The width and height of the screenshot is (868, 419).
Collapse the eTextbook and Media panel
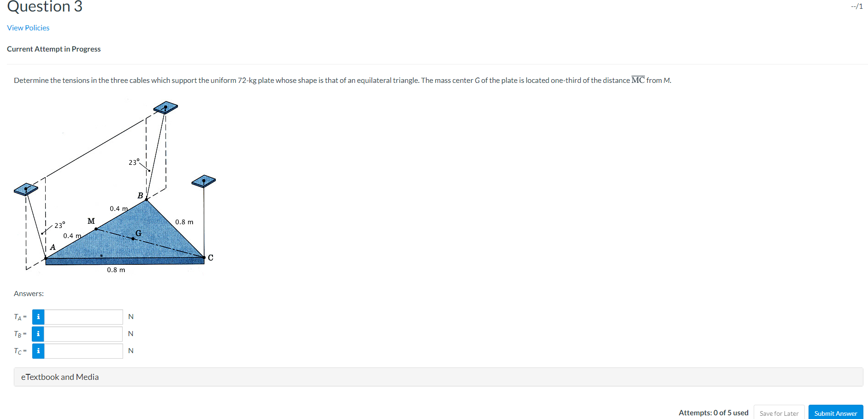pos(59,377)
